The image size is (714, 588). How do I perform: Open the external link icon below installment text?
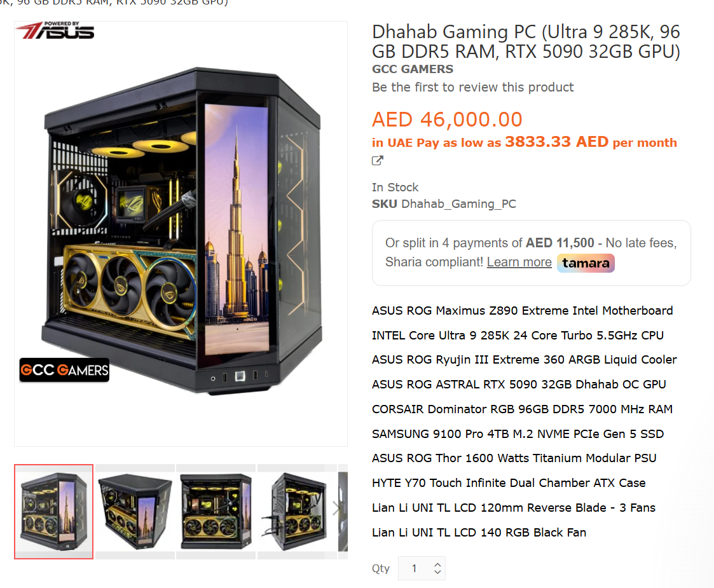point(378,161)
